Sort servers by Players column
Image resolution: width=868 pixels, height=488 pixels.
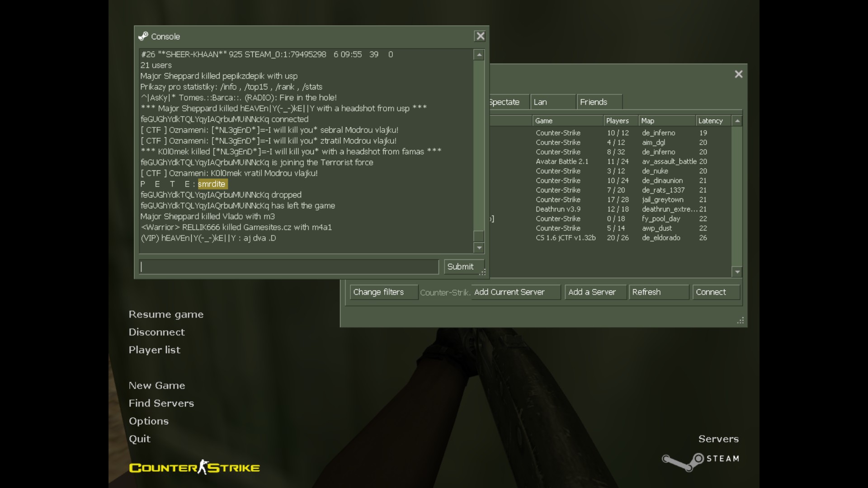click(621, 121)
